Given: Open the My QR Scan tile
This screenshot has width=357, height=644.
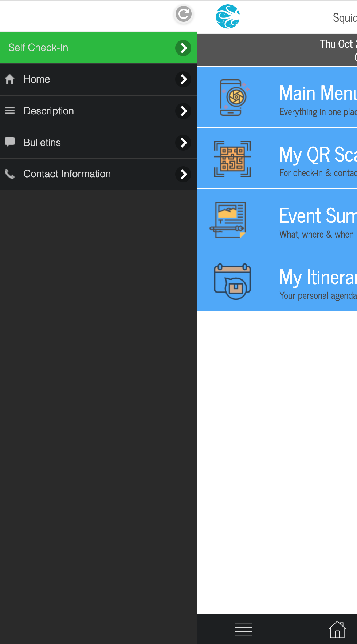Looking at the screenshot, I should pyautogui.click(x=277, y=158).
